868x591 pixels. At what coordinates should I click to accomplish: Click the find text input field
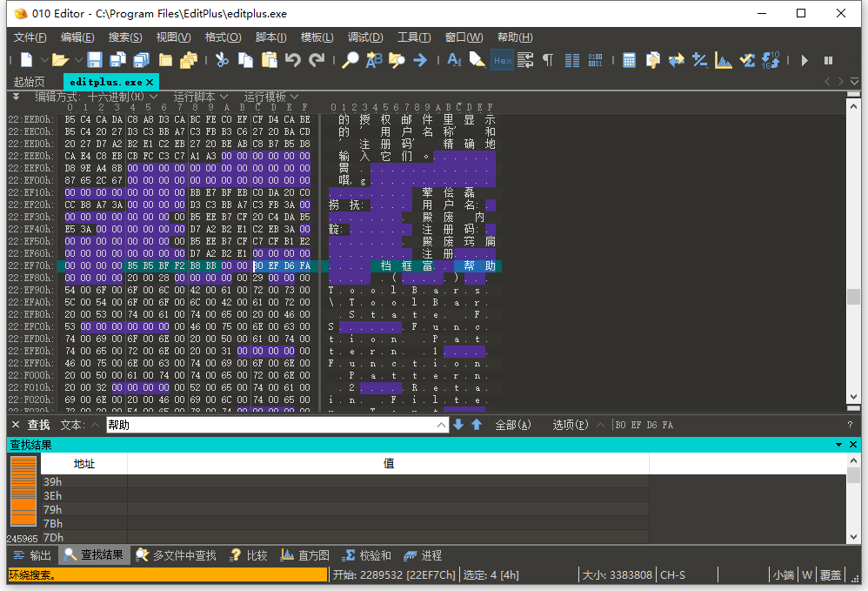[x=271, y=425]
